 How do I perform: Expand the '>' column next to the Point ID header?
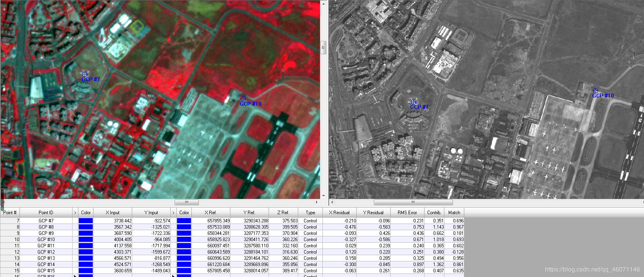coord(75,213)
